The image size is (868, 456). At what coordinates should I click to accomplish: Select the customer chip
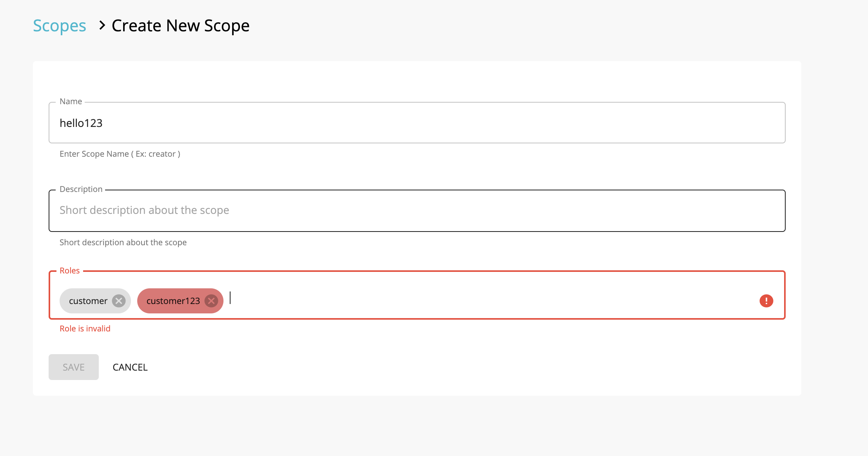(x=88, y=300)
